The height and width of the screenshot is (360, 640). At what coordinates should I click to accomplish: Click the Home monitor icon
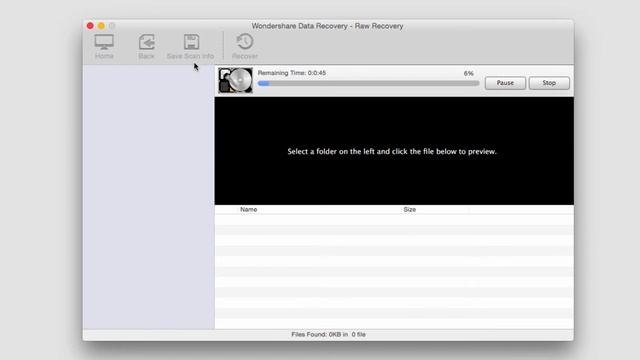104,42
